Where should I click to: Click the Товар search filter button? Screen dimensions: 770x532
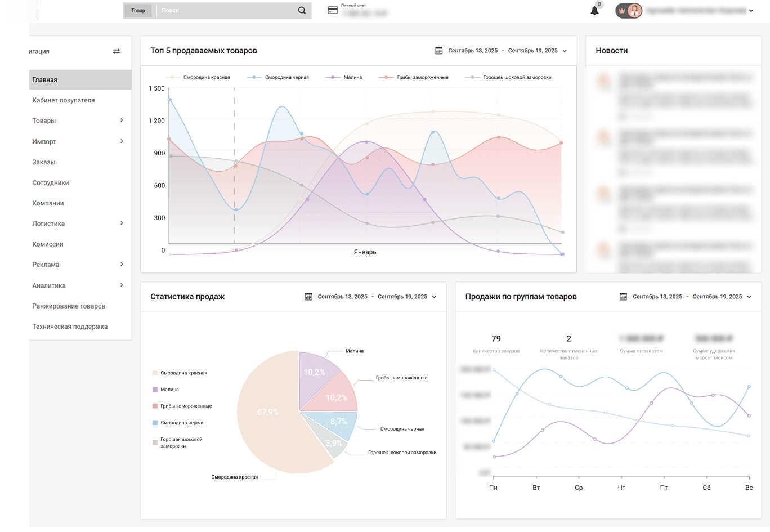coord(138,11)
